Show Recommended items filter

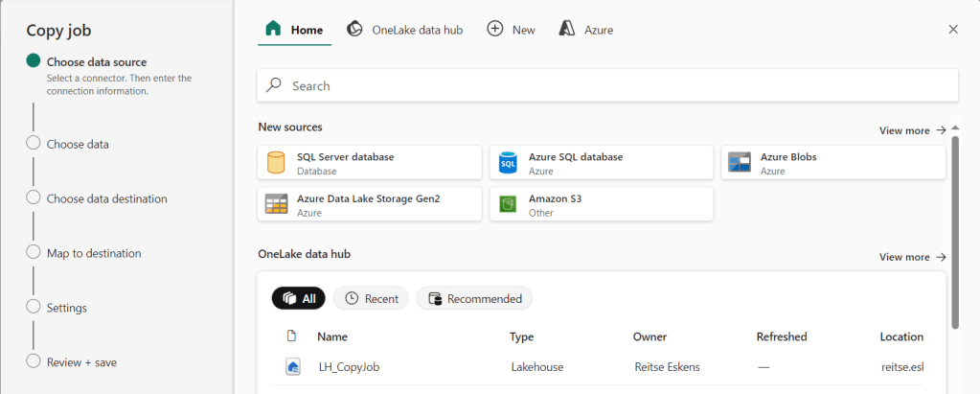point(474,298)
